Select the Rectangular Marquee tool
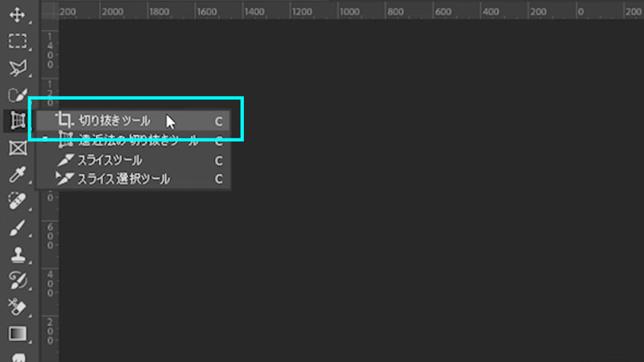Image resolution: width=644 pixels, height=362 pixels. tap(17, 42)
